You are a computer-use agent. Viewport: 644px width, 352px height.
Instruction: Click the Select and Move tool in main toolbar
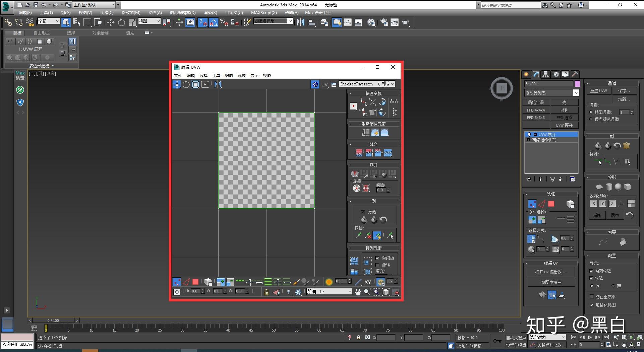pos(110,22)
